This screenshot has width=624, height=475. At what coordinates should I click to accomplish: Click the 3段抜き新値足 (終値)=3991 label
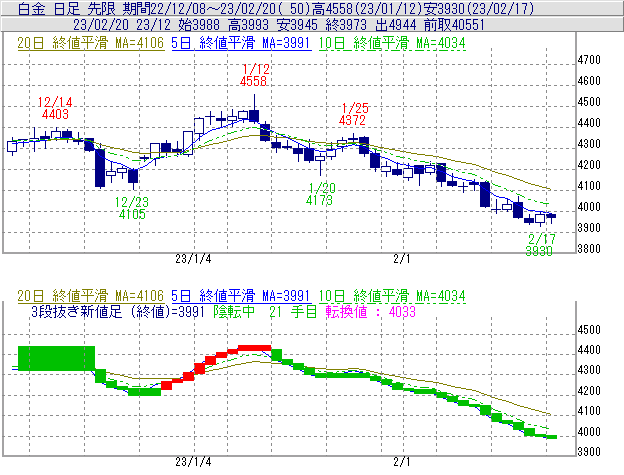(118, 311)
